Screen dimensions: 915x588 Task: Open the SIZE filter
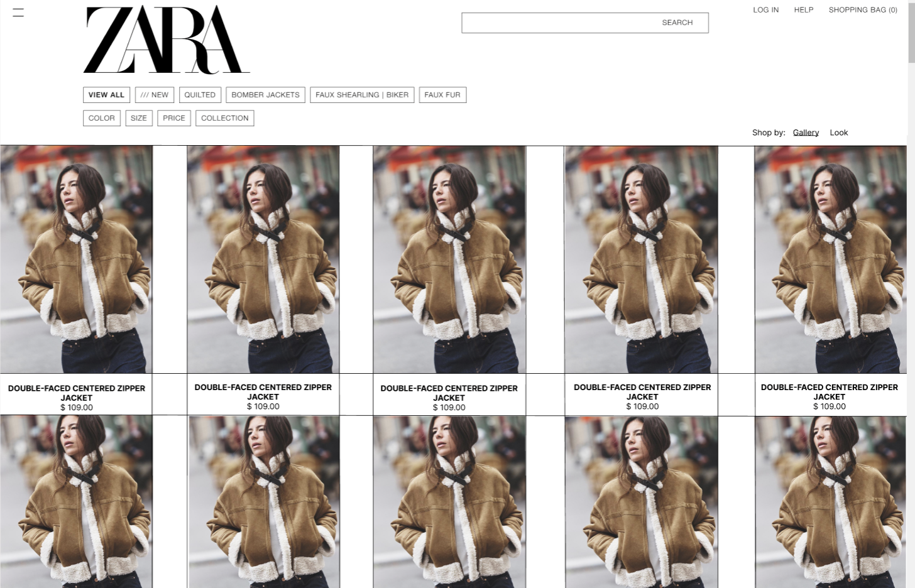click(x=139, y=118)
